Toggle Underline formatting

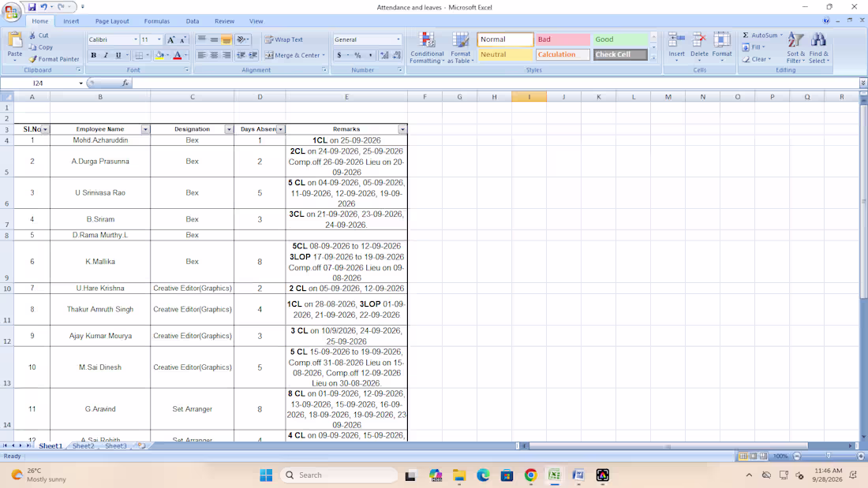pyautogui.click(x=118, y=55)
